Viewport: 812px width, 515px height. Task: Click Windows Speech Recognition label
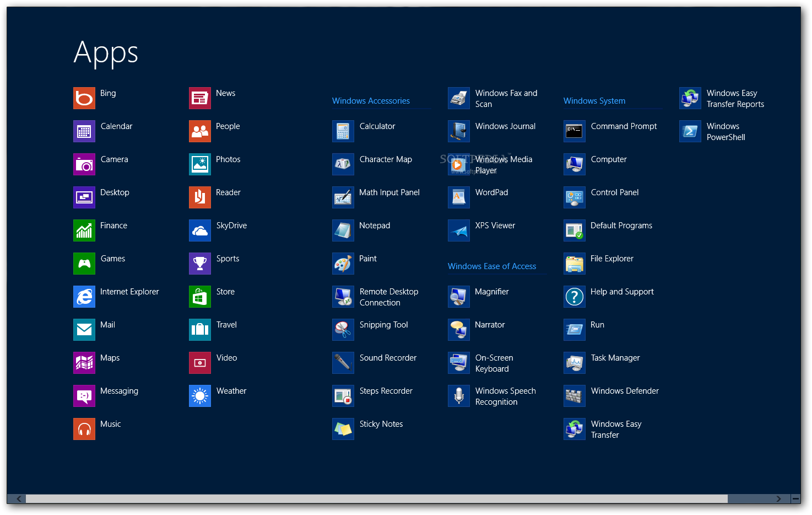click(x=506, y=396)
